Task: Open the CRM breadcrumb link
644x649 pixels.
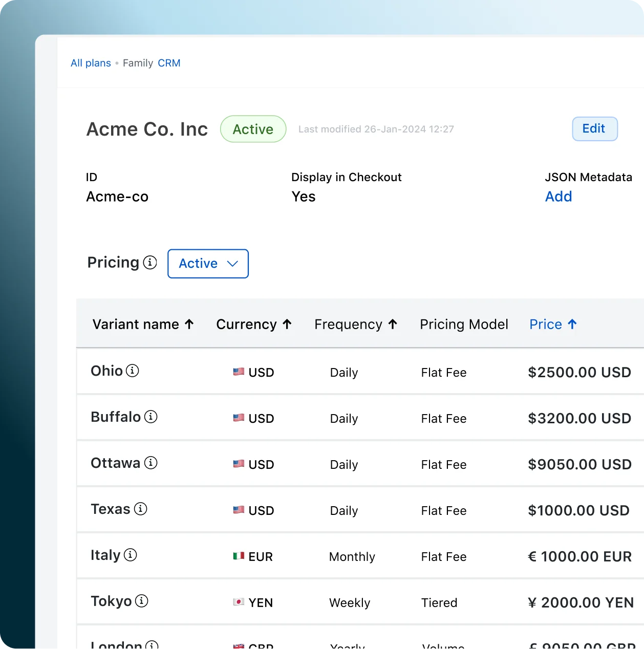Action: click(169, 63)
